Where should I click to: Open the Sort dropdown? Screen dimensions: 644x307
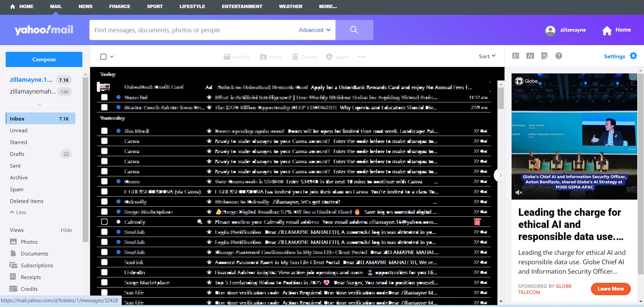[x=487, y=56]
